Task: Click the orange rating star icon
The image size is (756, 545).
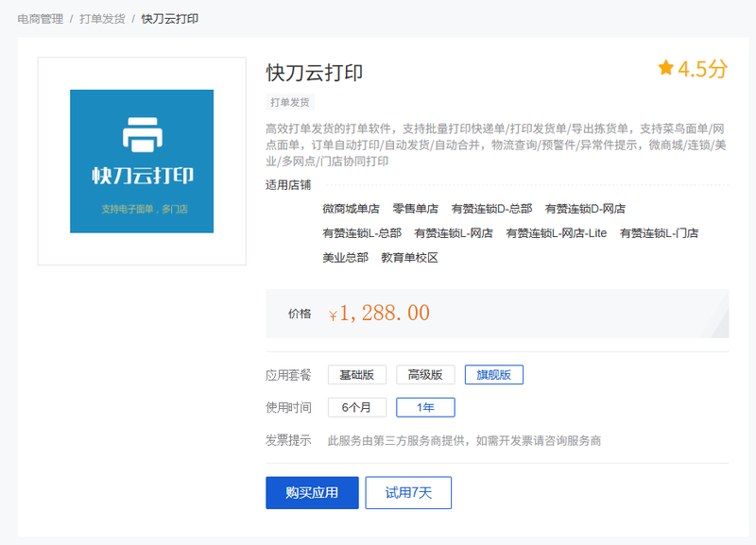Action: coord(666,67)
